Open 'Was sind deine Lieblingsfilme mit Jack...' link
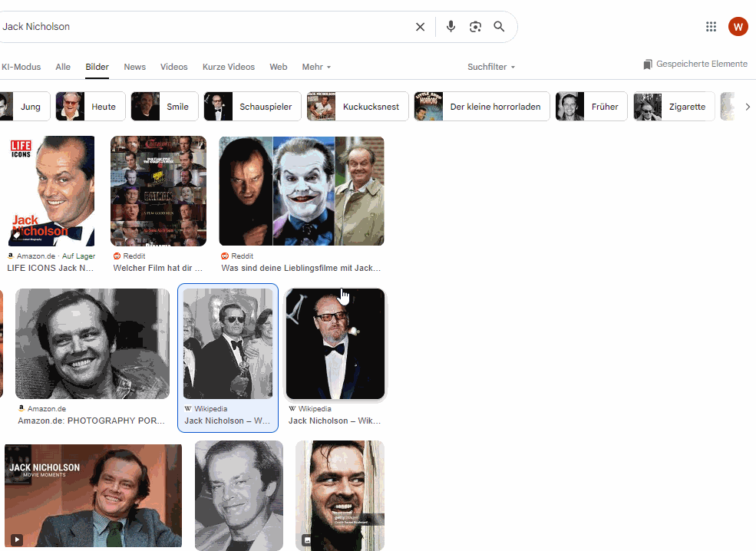 (x=301, y=268)
